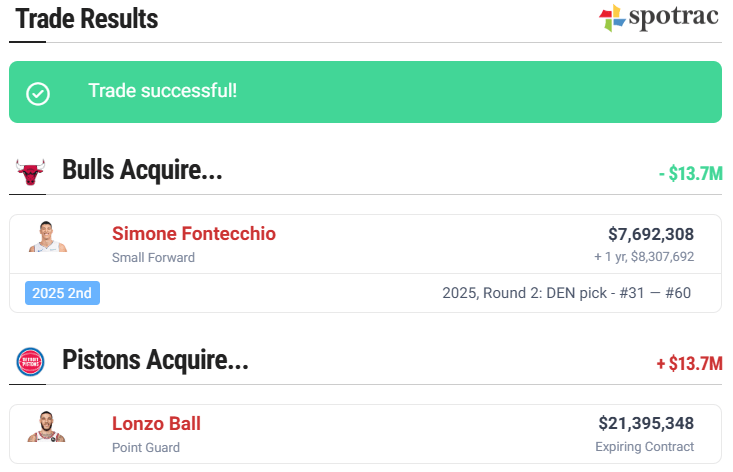Click the green success checkmark icon
Screen dimensions: 733x472
[38, 93]
